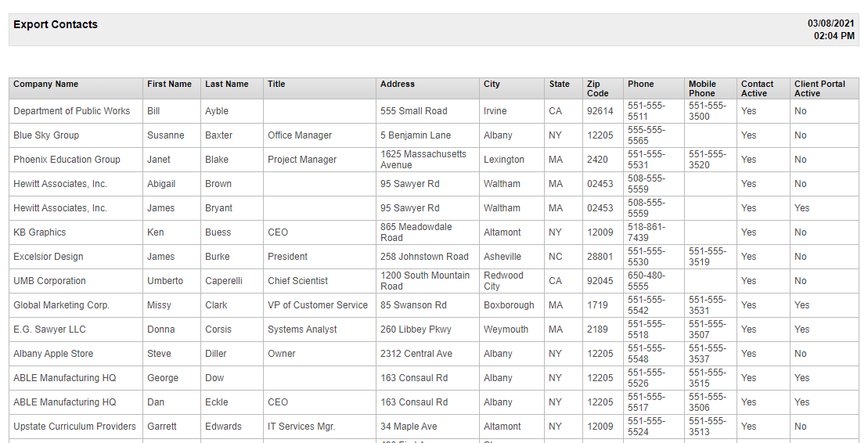Click last name Eckle
Image resolution: width=868 pixels, height=443 pixels.
pos(217,402)
